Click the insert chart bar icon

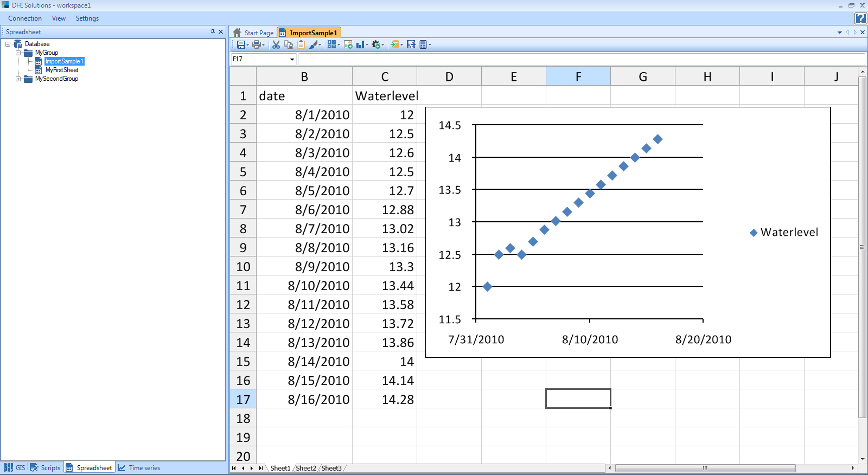point(360,44)
